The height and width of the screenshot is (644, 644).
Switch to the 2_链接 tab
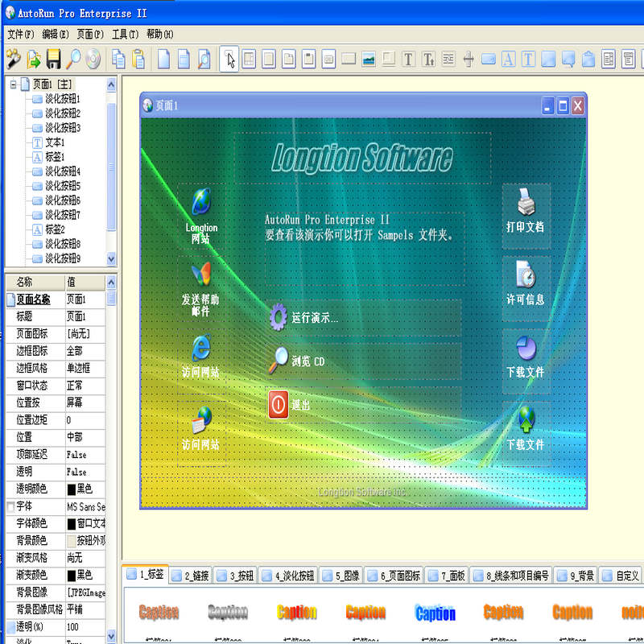click(x=191, y=576)
